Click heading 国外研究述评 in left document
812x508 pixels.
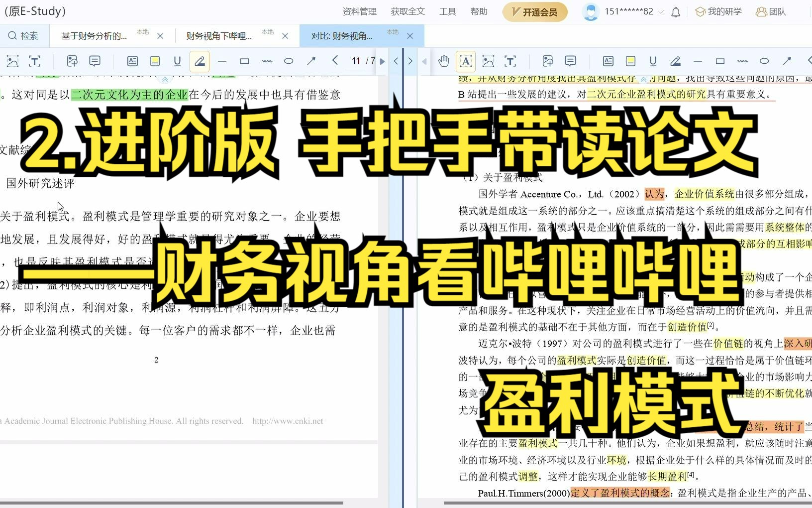coord(40,183)
